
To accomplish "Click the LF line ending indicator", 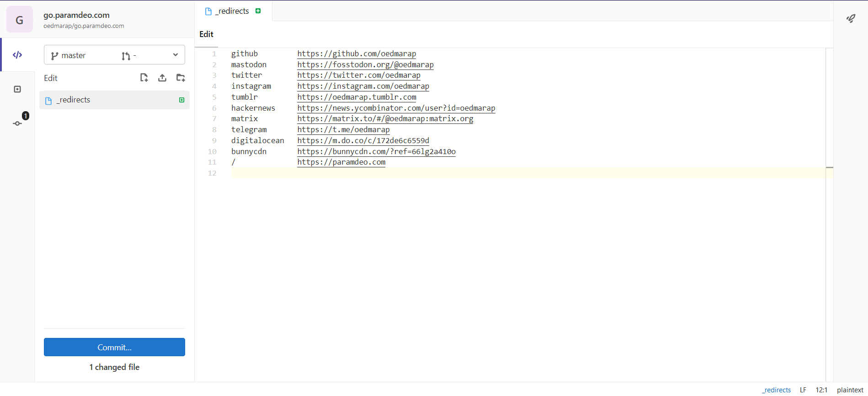I will pos(803,390).
